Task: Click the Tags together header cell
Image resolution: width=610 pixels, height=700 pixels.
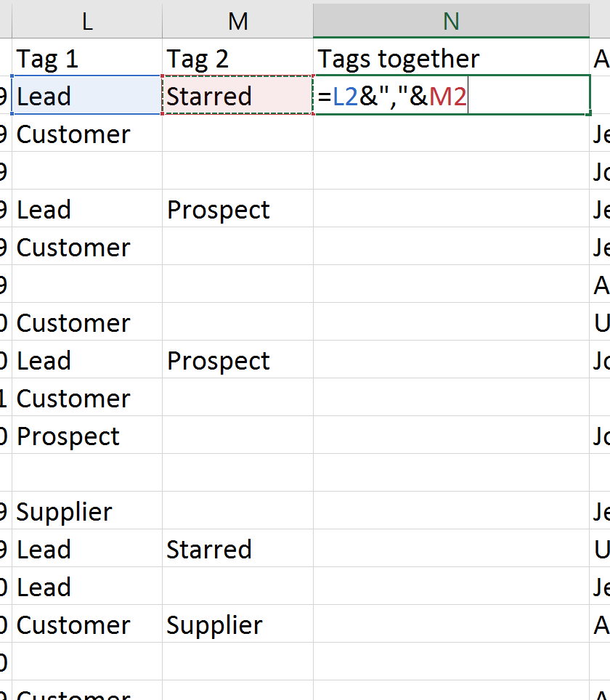Action: [451, 59]
